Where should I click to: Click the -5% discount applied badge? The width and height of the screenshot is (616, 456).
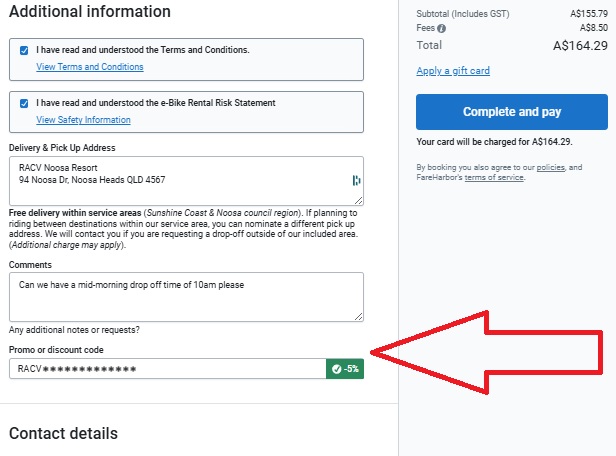coord(345,369)
